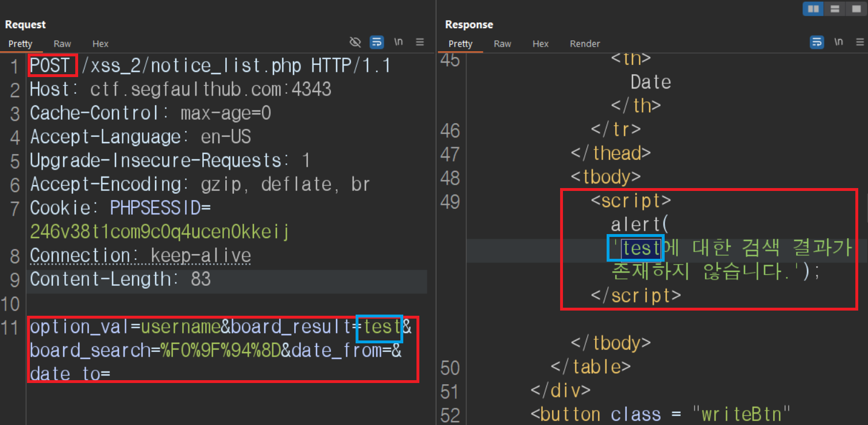This screenshot has height=425, width=868.
Task: Click the Upgrade-Insecure-Requests header line
Action: coord(170,160)
